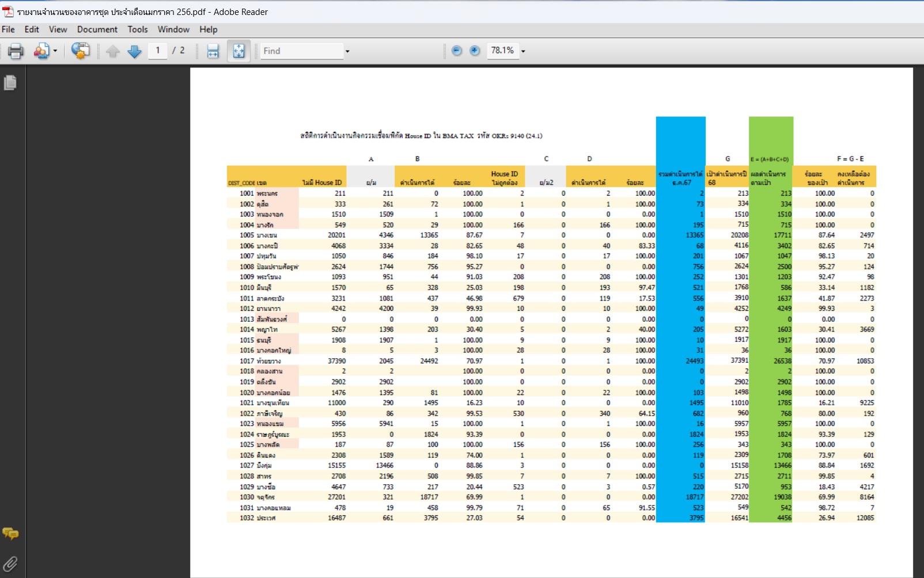Click value 12085 in row 1032
Viewport: 924px width, 578px height.
coord(865,518)
